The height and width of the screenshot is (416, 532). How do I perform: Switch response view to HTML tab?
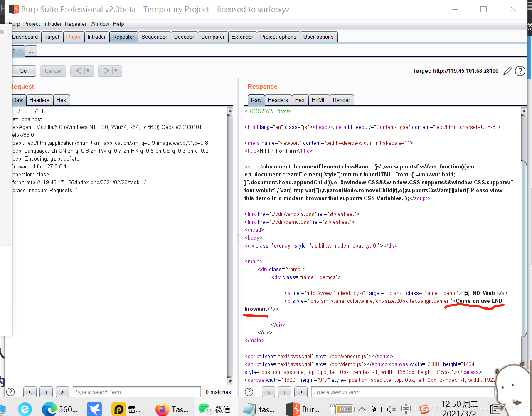pyautogui.click(x=319, y=100)
